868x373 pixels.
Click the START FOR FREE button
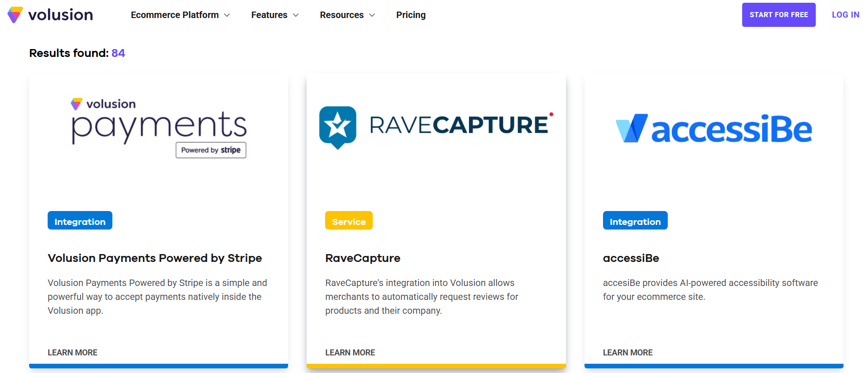coord(779,15)
